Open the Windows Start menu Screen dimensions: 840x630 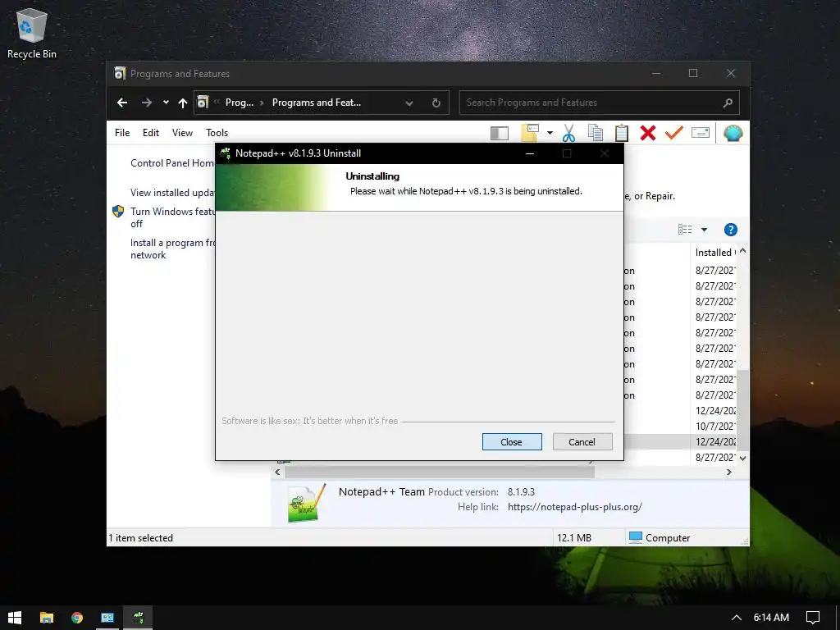(x=15, y=618)
